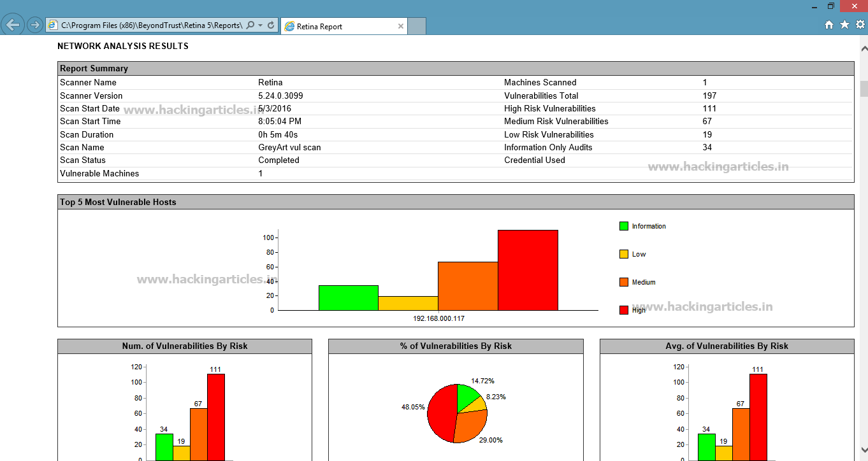Click host label 192.168.000.117 under chart
Image resolution: width=868 pixels, height=461 pixels.
point(438,318)
